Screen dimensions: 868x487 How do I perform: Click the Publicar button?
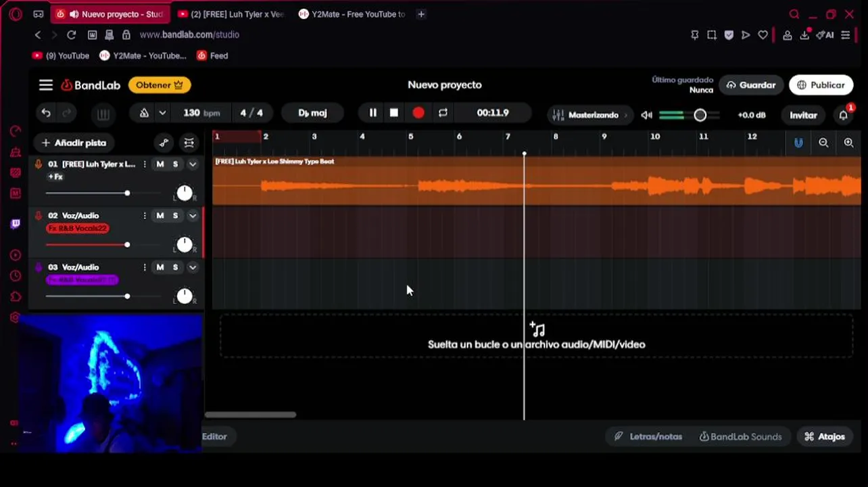click(821, 85)
